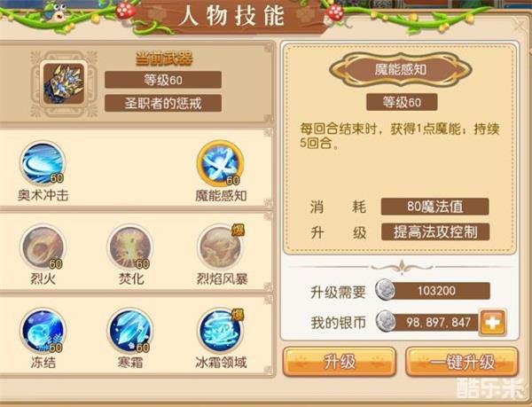Image resolution: width=532 pixels, height=407 pixels.
Task: Click the 魔能感知 skill title banner
Action: pos(401,69)
